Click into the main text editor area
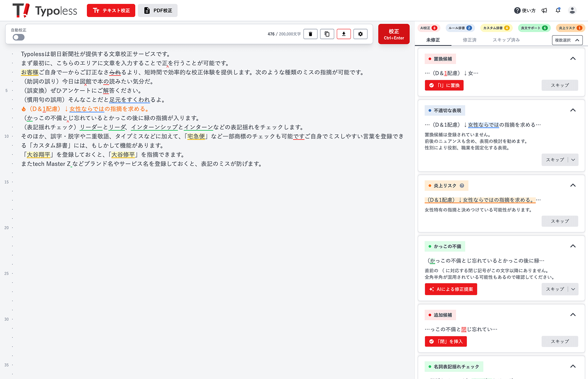This screenshot has height=379, width=588. [x=209, y=245]
